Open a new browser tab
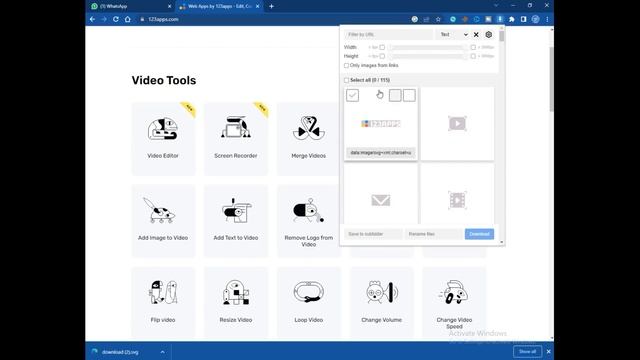 click(x=271, y=6)
